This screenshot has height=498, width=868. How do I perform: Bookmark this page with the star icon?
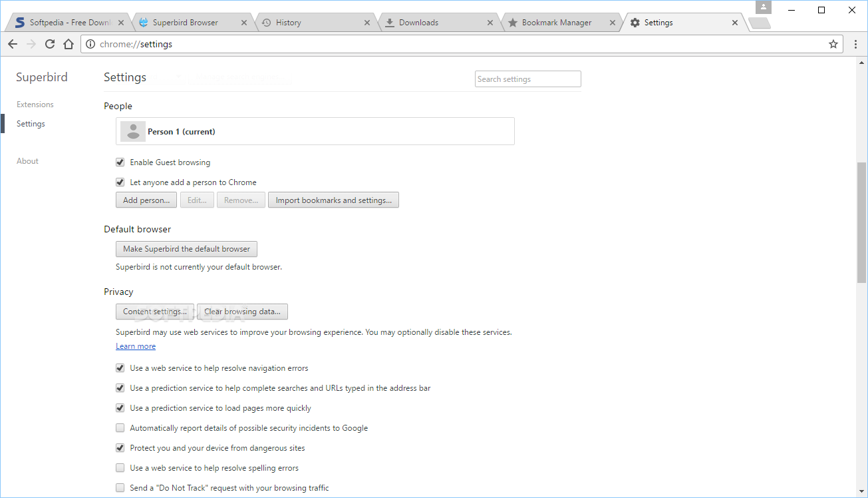pos(833,44)
